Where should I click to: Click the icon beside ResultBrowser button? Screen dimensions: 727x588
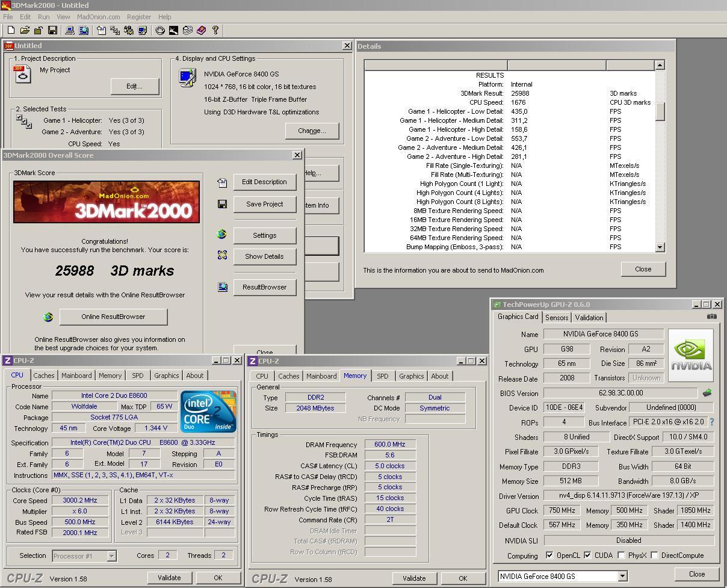click(222, 287)
